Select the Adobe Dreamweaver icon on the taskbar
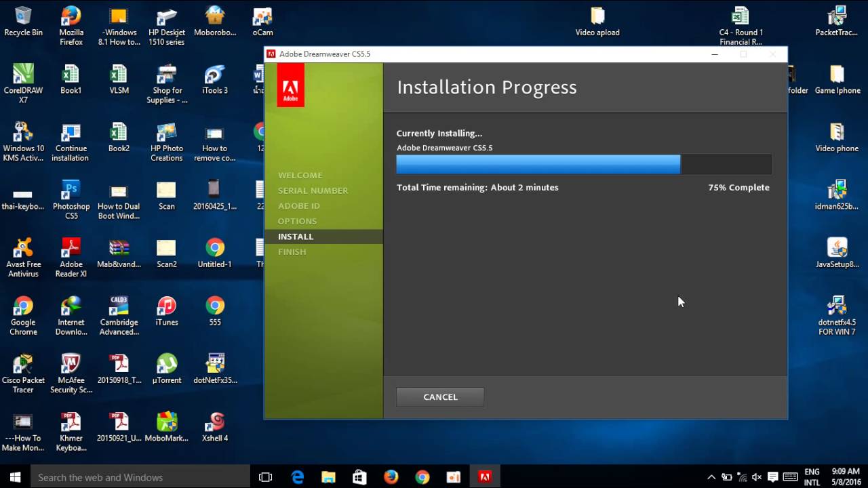This screenshot has width=868, height=488. (484, 477)
